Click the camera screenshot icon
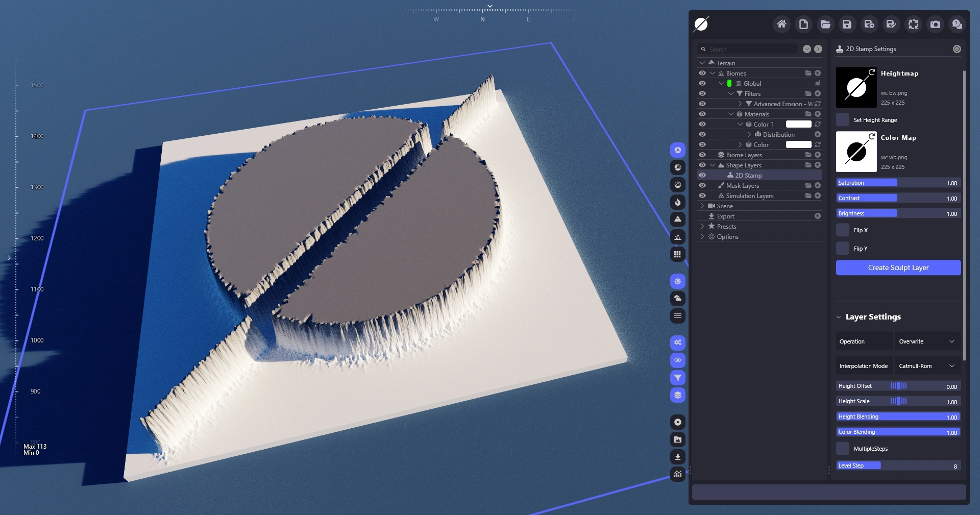This screenshot has height=515, width=980. pos(935,24)
